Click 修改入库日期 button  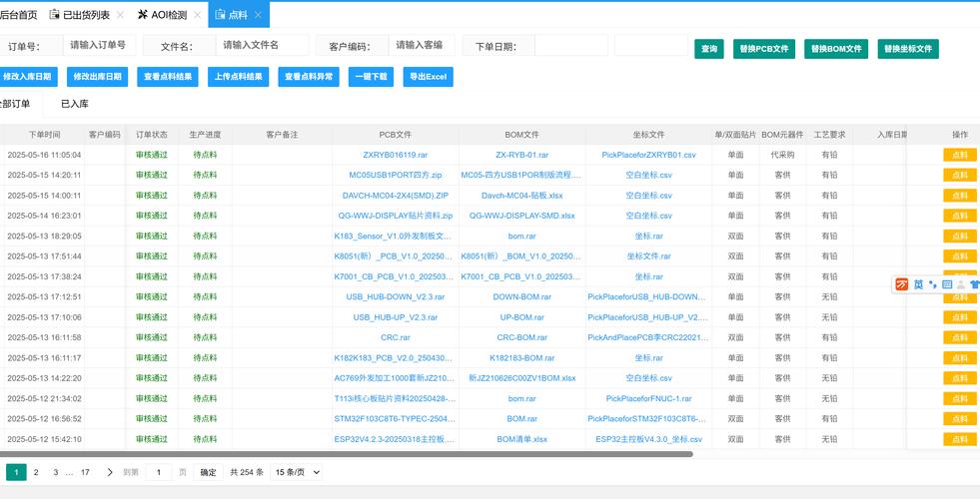click(x=27, y=77)
